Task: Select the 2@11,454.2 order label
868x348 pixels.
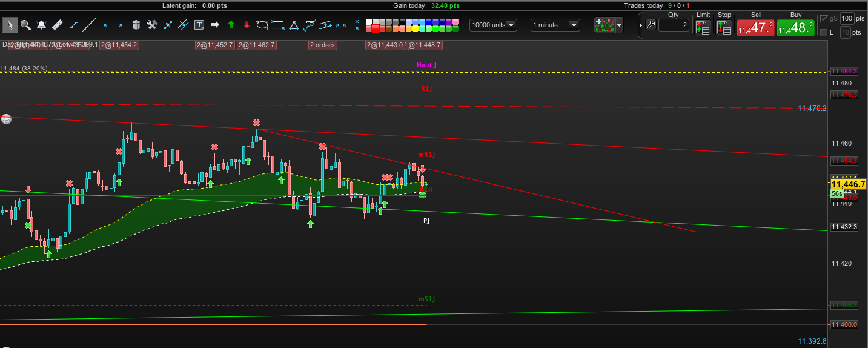Action: point(119,45)
